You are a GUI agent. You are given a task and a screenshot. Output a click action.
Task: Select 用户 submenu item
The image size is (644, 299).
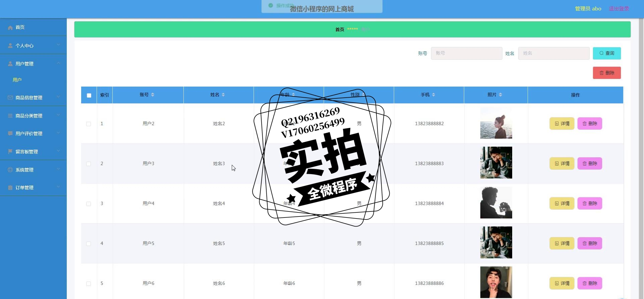(17, 80)
